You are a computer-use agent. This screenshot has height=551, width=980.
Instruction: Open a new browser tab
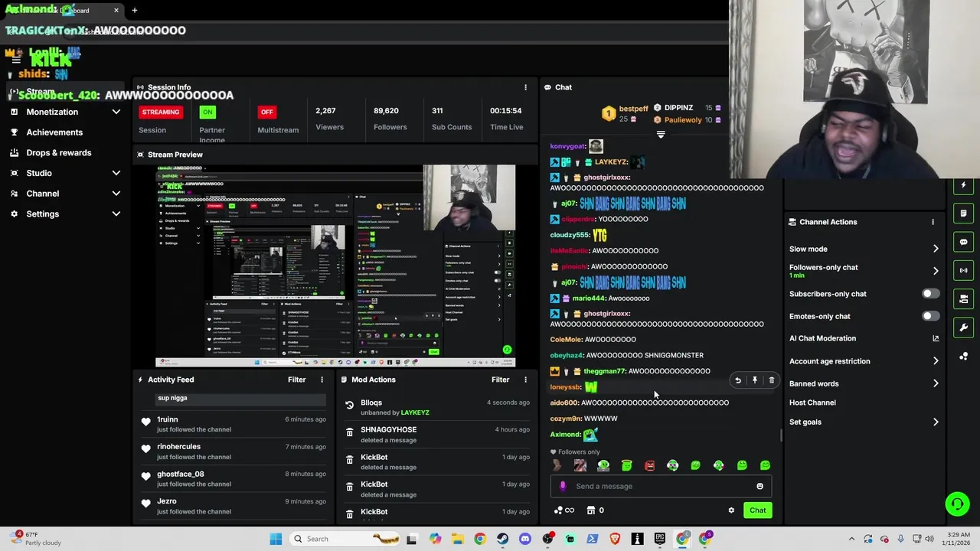pyautogui.click(x=135, y=10)
